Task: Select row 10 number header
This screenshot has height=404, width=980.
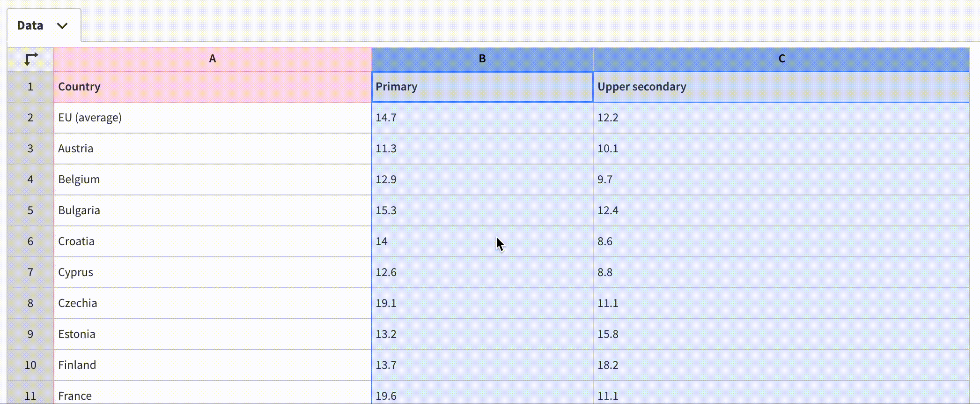Action: (x=30, y=365)
